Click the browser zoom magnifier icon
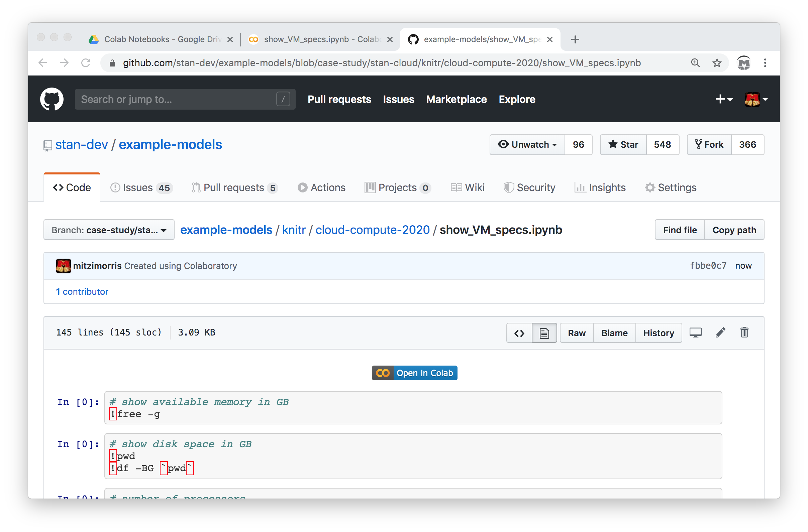The height and width of the screenshot is (532, 808). [x=695, y=63]
